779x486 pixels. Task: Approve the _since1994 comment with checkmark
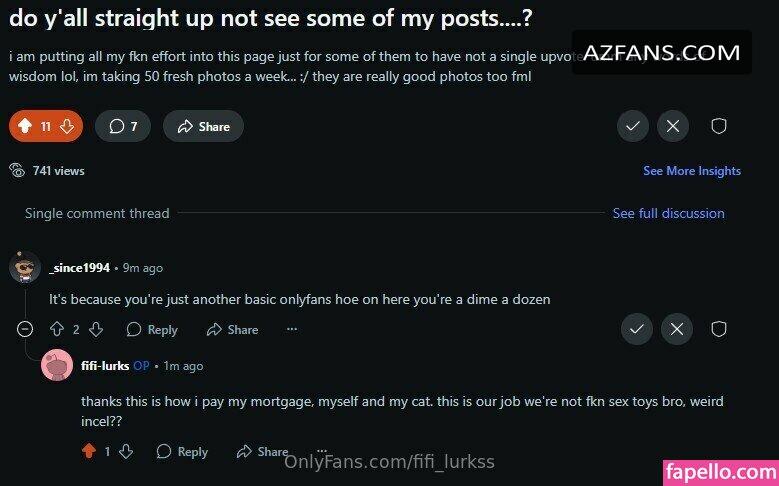(636, 329)
